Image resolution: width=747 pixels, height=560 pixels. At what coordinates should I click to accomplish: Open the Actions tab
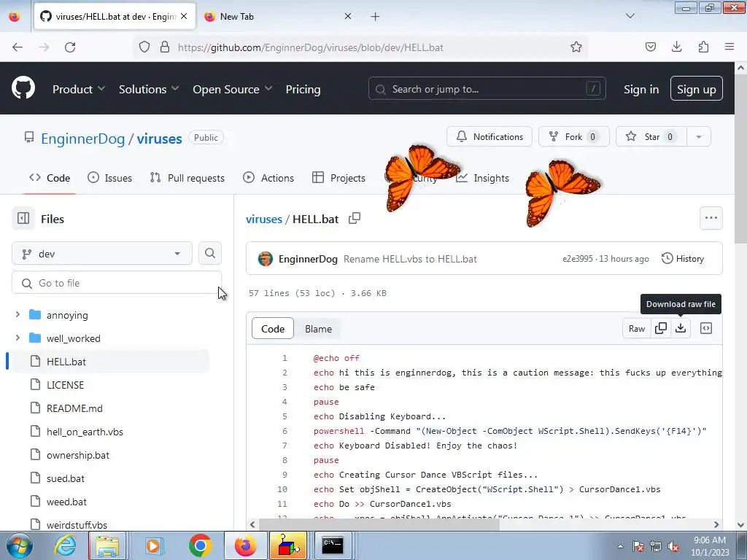pos(268,178)
